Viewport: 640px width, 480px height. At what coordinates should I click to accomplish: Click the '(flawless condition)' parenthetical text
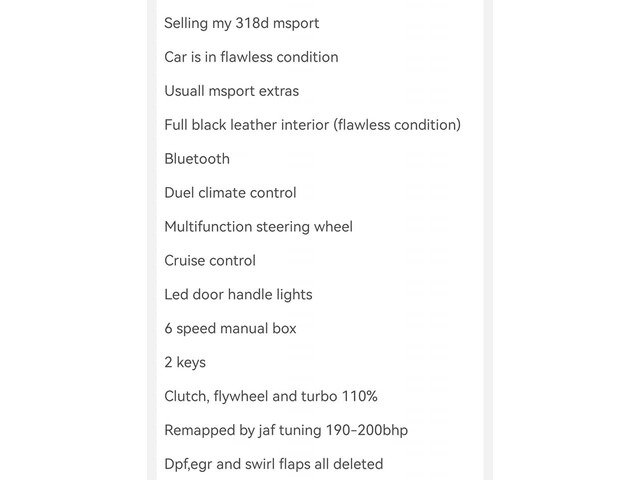[x=397, y=125]
